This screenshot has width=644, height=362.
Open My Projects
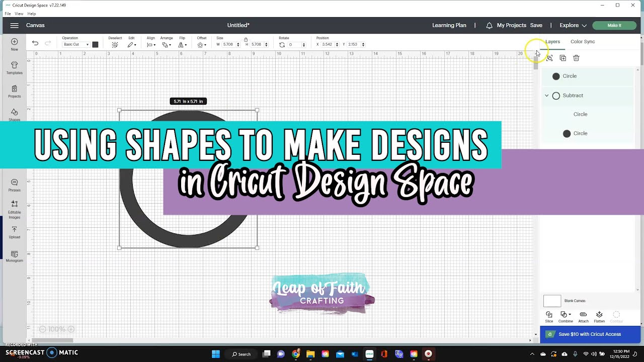click(x=511, y=26)
